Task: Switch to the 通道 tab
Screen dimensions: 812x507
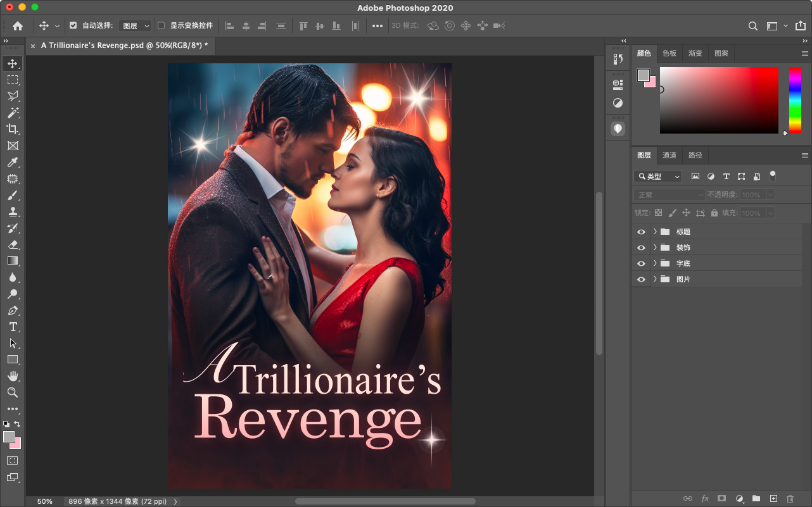Action: (669, 155)
